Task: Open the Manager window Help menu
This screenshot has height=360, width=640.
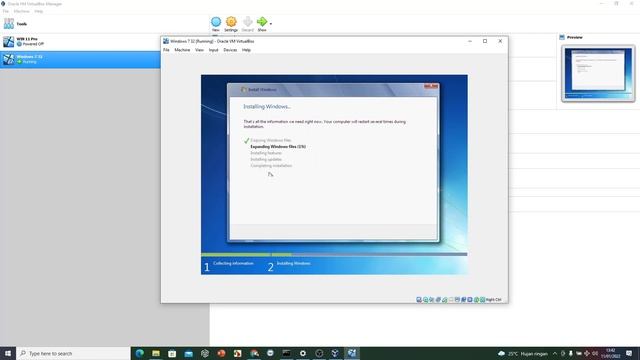Action: (38, 11)
